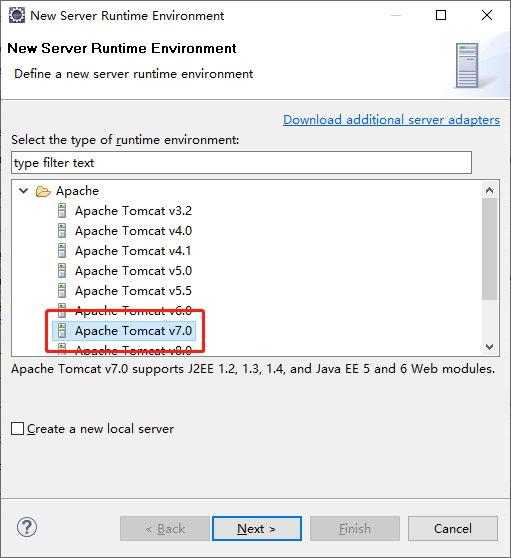The width and height of the screenshot is (511, 558).
Task: Select Apache Tomcat v5.5 entry
Action: click(x=124, y=290)
